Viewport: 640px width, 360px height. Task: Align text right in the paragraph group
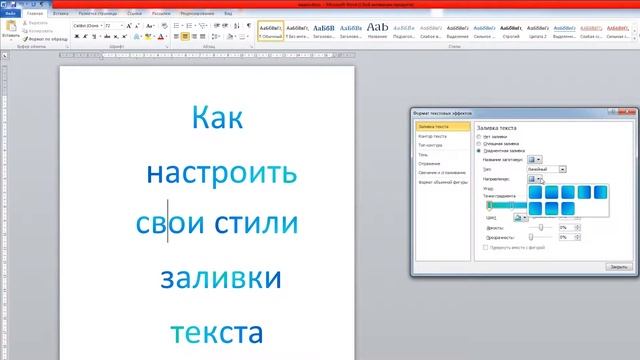click(x=194, y=37)
